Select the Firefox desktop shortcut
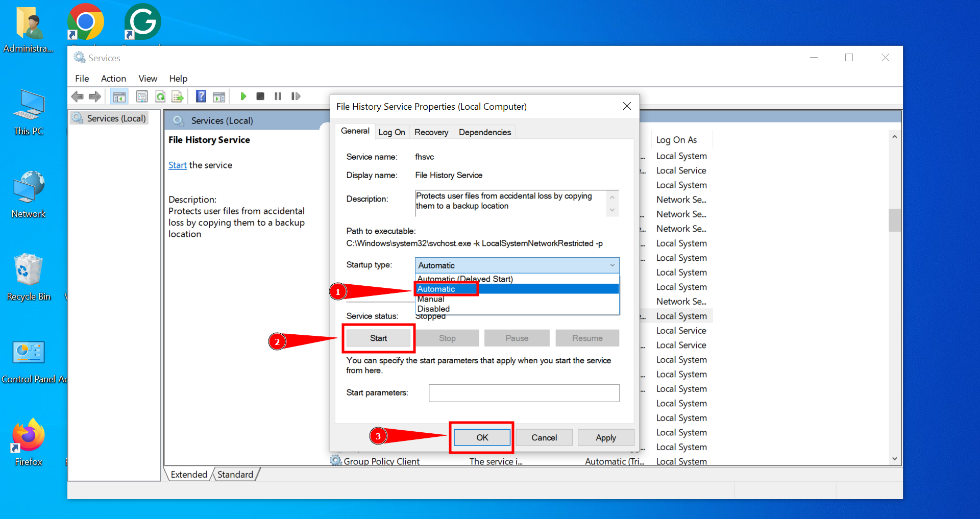This screenshot has height=519, width=980. (29, 442)
